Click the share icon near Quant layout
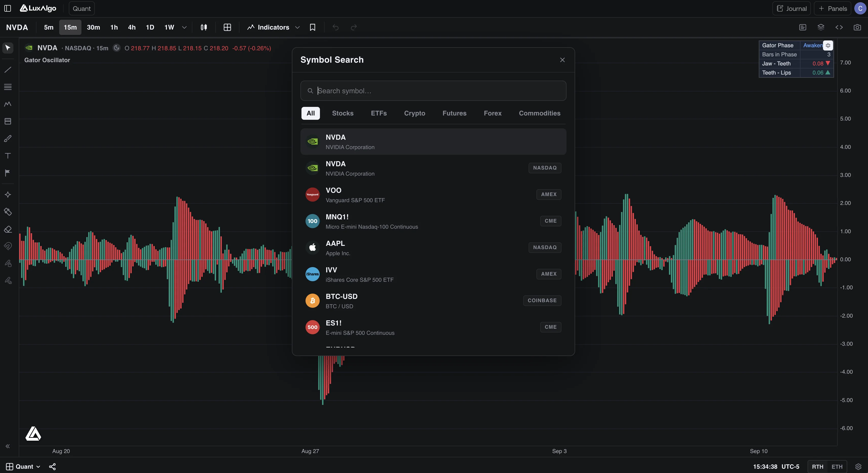This screenshot has width=868, height=473. click(x=52, y=467)
